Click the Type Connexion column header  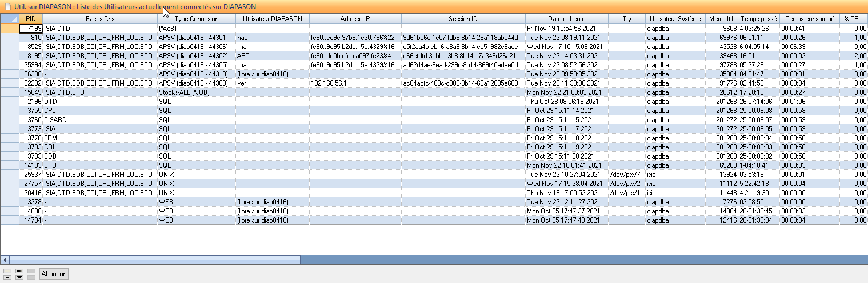tap(196, 19)
